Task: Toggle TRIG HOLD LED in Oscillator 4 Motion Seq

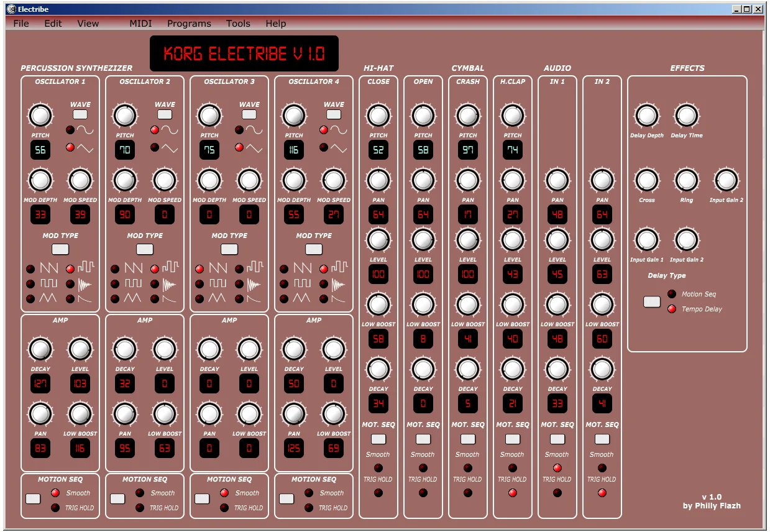Action: tap(309, 508)
